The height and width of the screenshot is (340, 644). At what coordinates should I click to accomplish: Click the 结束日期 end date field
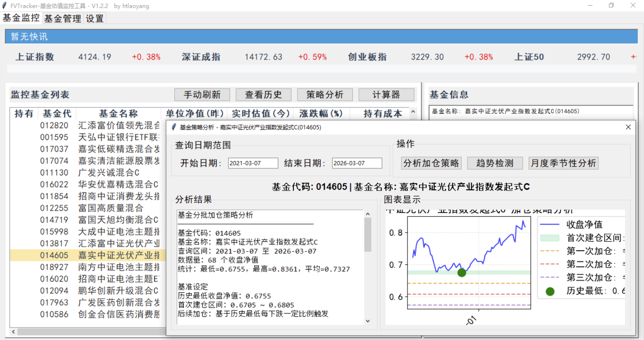point(357,163)
